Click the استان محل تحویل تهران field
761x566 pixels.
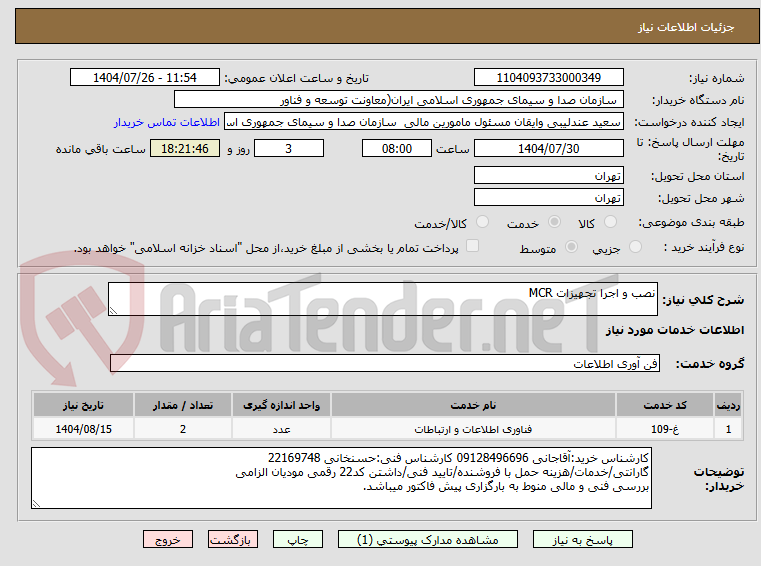coord(548,176)
